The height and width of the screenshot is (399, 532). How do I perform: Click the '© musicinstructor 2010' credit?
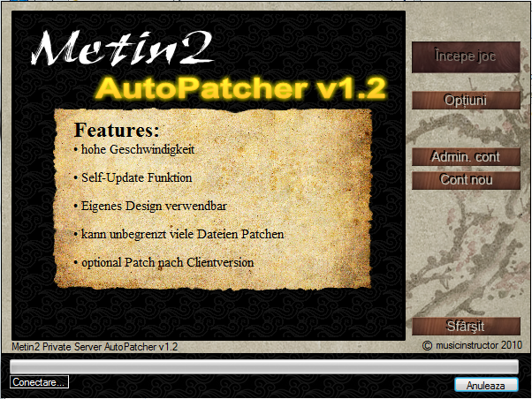[472, 345]
